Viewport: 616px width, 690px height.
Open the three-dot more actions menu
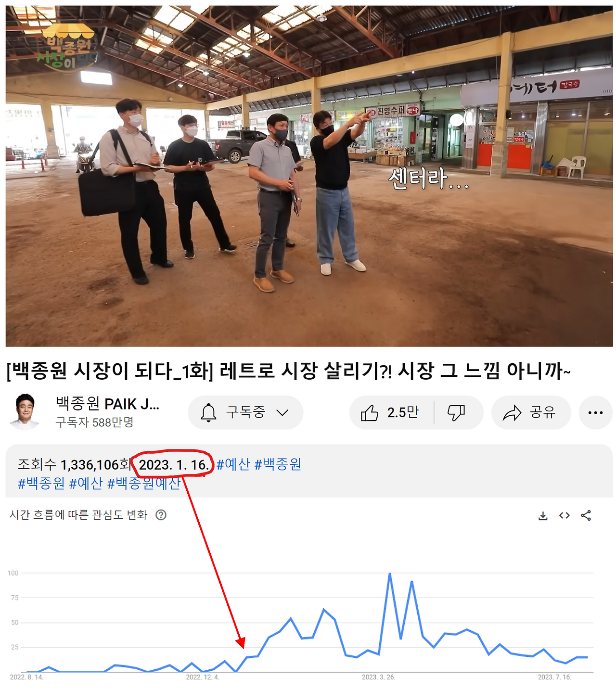[595, 413]
